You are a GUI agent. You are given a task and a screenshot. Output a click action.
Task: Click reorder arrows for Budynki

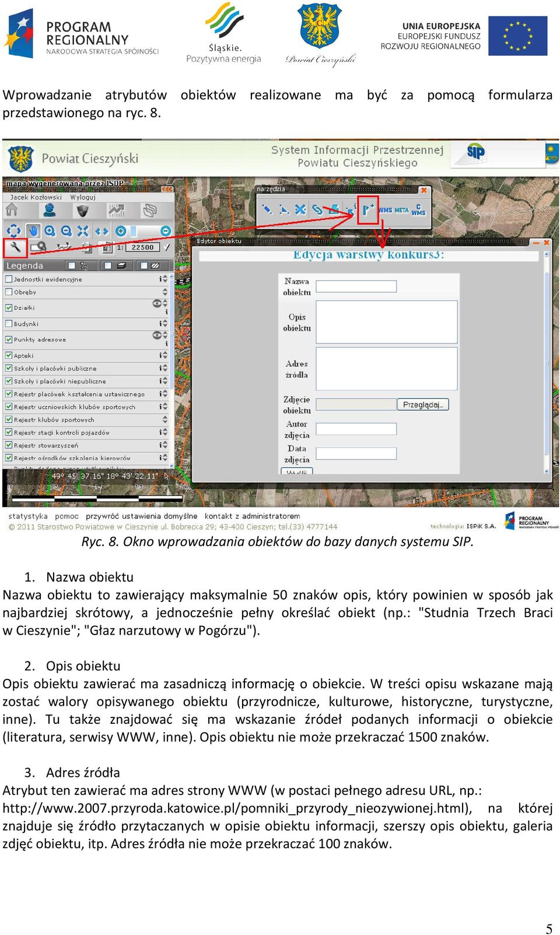(165, 323)
